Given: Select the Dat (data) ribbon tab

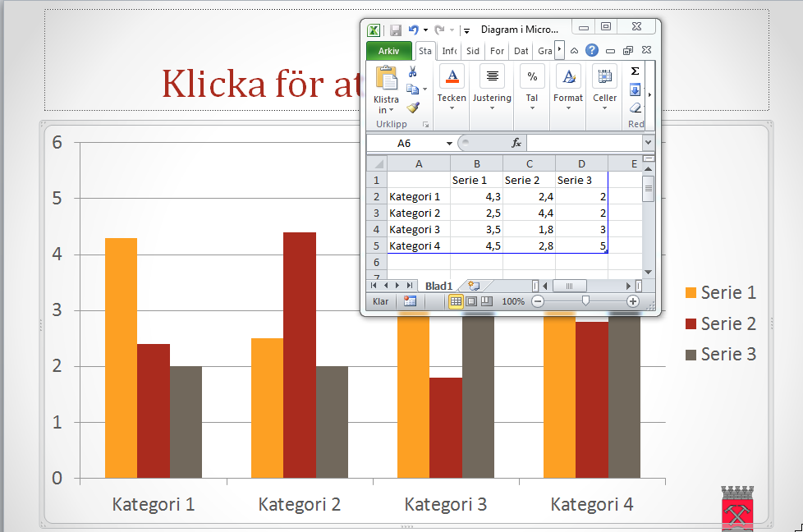Looking at the screenshot, I should pyautogui.click(x=521, y=51).
